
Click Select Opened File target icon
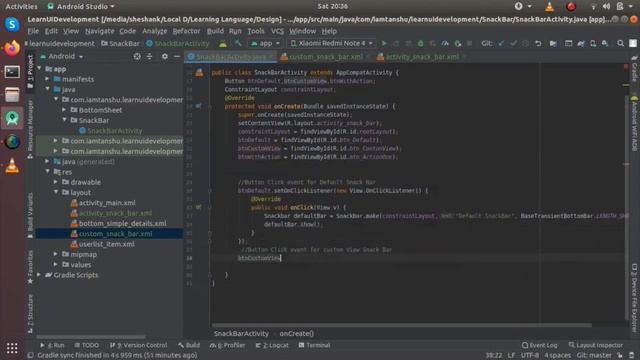(137, 56)
